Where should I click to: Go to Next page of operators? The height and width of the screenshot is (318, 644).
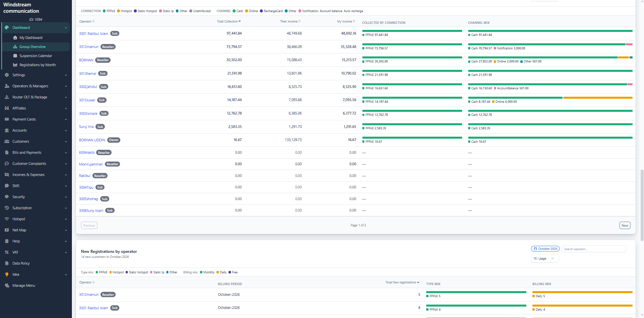(625, 226)
